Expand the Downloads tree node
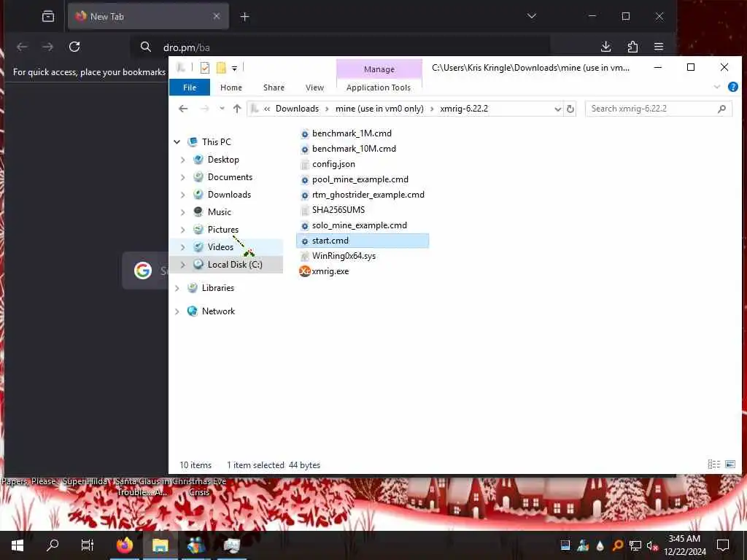Image resolution: width=747 pixels, height=560 pixels. (x=183, y=195)
